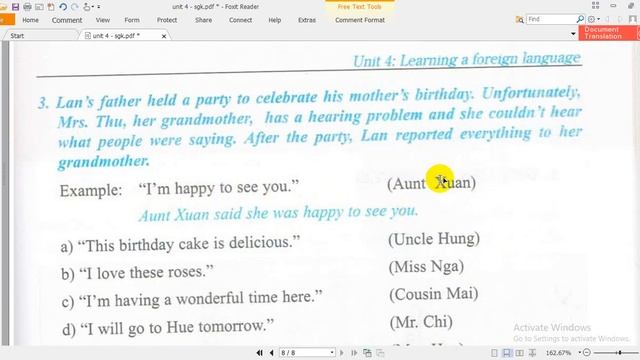Close the unit 4 - sgk.pdf tab
640x360 pixels.
click(x=164, y=36)
